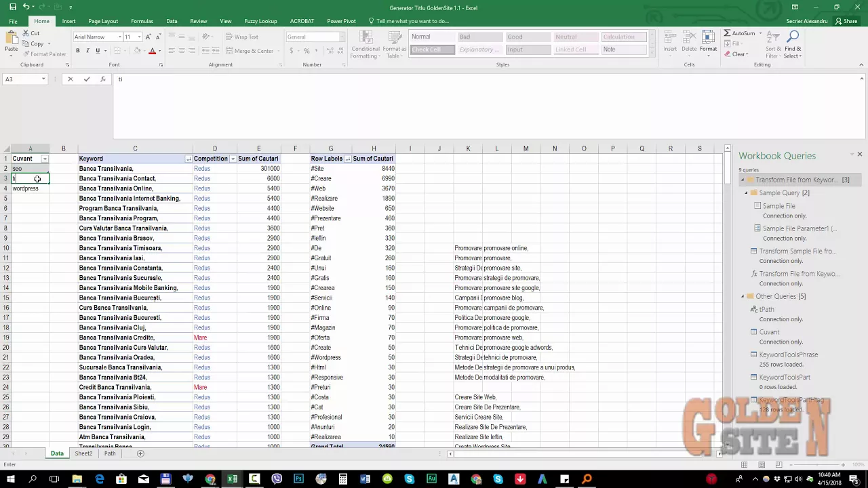
Task: Collapse the ribbon with the up arrow
Action: (x=861, y=65)
